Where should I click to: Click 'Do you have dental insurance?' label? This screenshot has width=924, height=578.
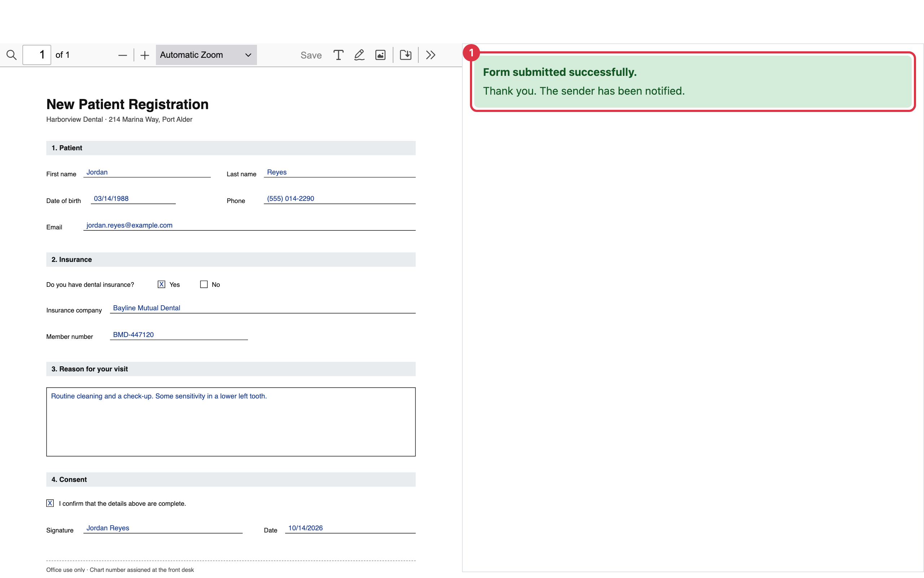click(90, 285)
